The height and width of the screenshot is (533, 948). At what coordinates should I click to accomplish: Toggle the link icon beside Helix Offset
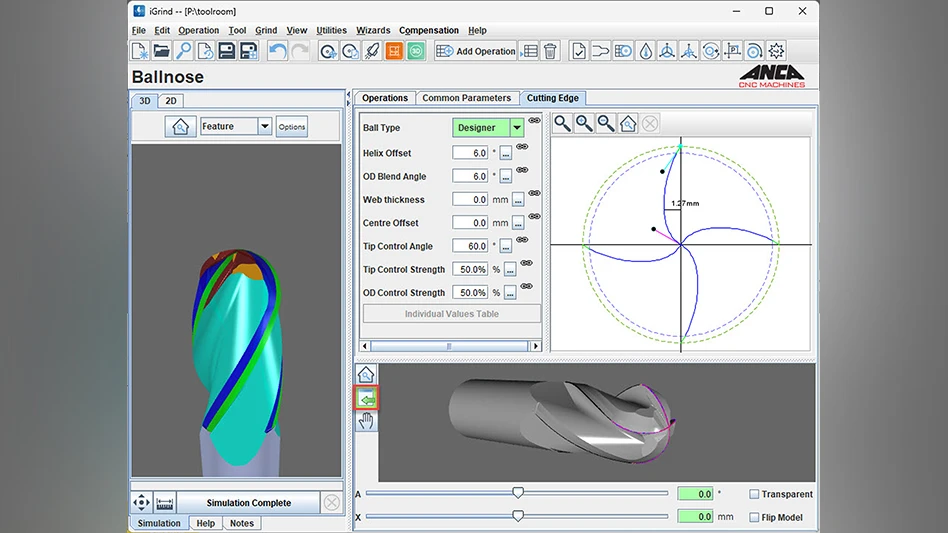[x=522, y=148]
